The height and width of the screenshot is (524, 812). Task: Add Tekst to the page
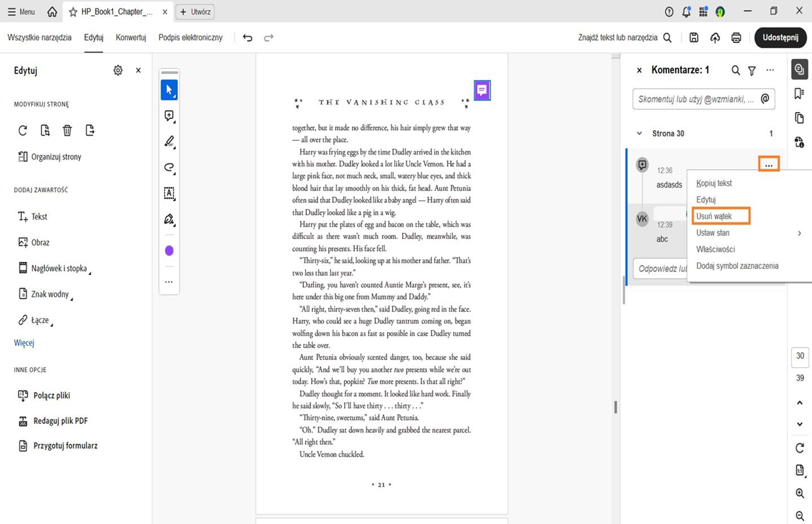tap(32, 216)
